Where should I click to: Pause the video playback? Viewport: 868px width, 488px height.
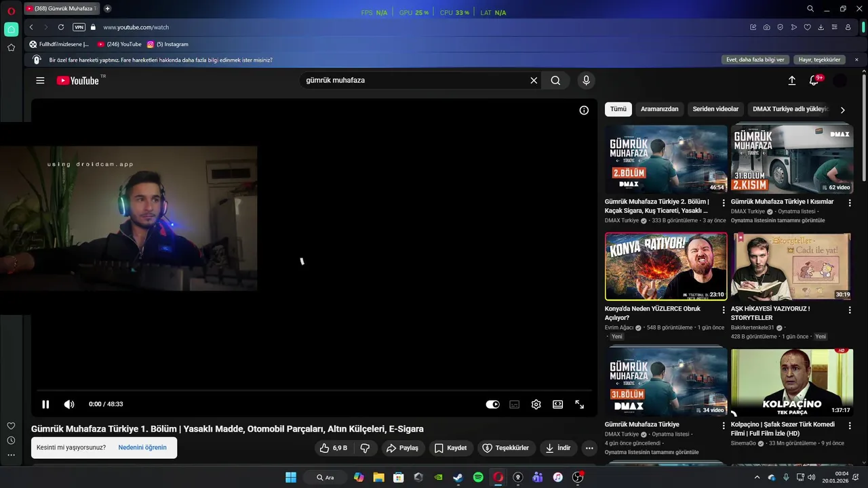(x=45, y=405)
